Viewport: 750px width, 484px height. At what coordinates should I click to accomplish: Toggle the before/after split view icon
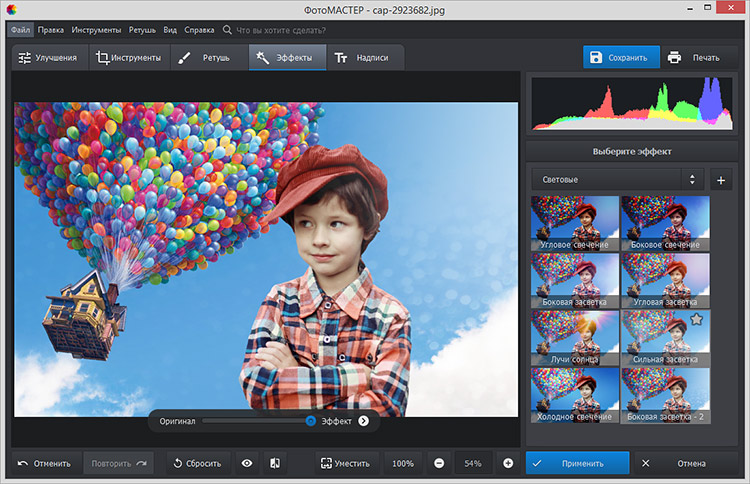pyautogui.click(x=275, y=463)
